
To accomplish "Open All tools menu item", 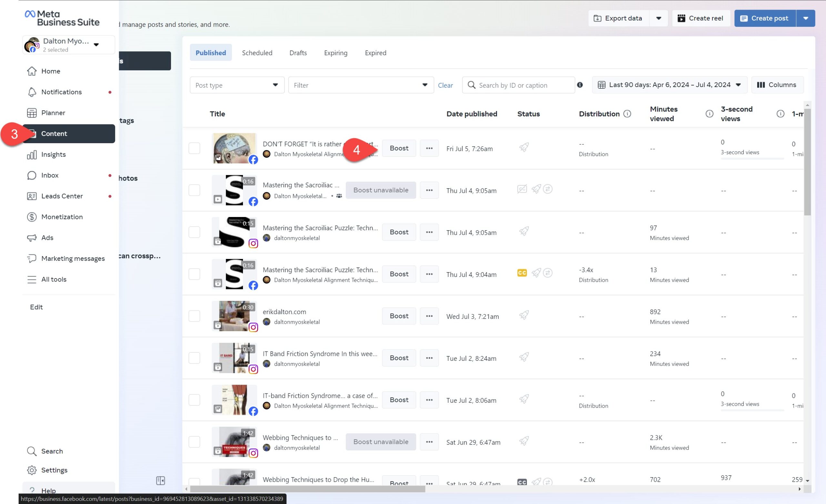I will [x=69, y=279].
